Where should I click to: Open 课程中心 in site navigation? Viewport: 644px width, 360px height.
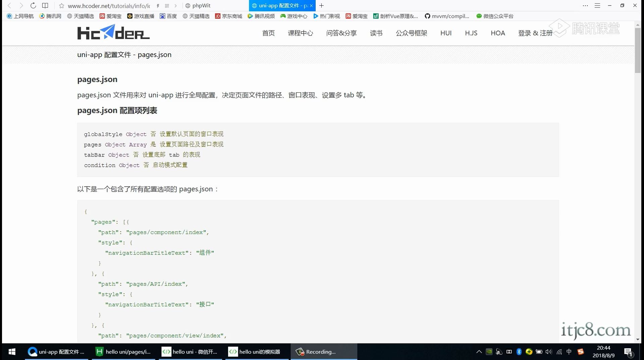coord(301,33)
